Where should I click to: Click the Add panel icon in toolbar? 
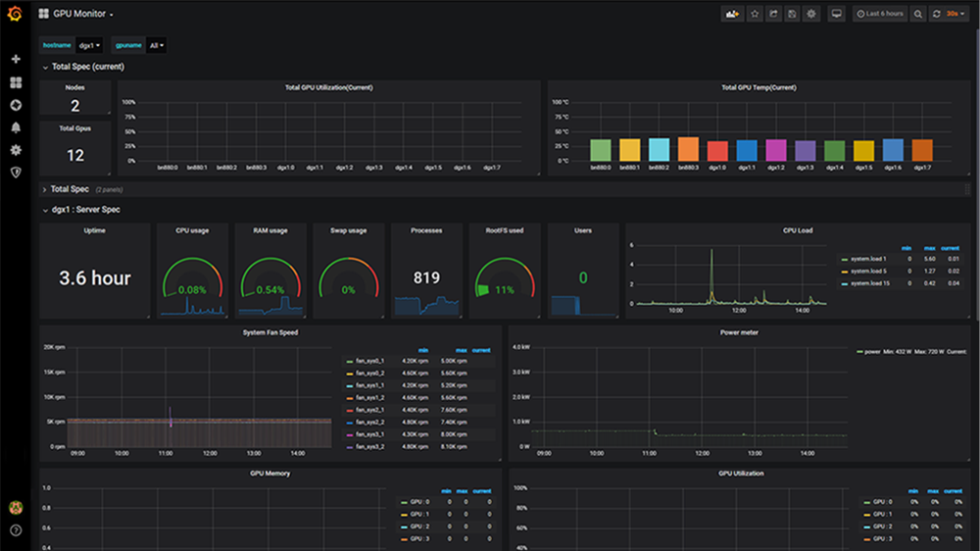point(732,14)
